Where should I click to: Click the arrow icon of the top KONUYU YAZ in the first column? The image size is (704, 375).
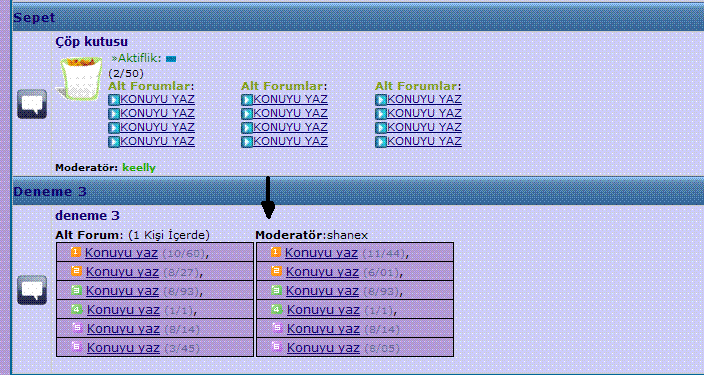click(x=114, y=100)
